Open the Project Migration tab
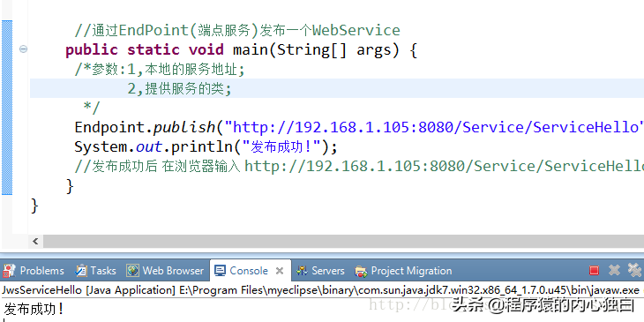The image size is (644, 322). pos(403,271)
